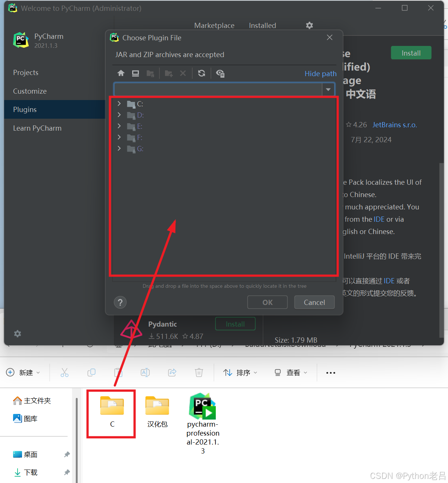Rename item in File Explorer toolbar
The width and height of the screenshot is (448, 483).
[x=145, y=373]
